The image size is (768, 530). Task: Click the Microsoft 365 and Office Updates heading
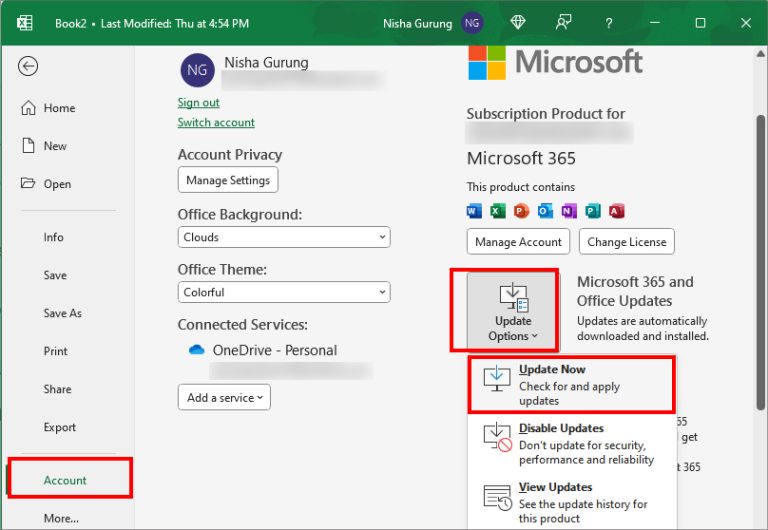click(x=635, y=291)
